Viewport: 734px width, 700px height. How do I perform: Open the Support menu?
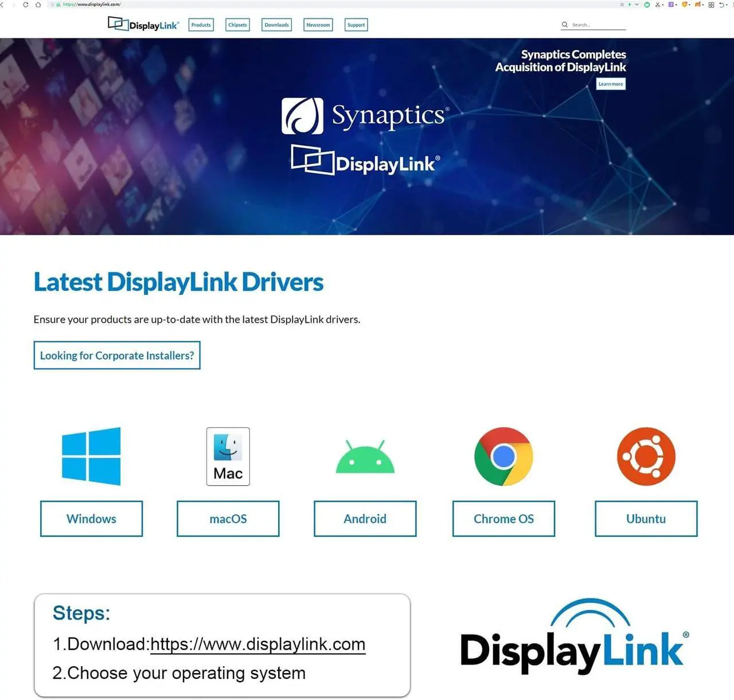tap(356, 25)
